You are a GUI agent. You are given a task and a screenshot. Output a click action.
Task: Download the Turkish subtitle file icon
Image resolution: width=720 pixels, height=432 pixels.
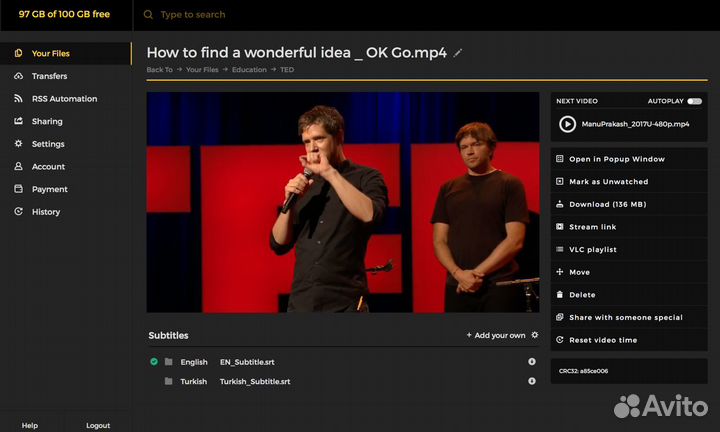(532, 381)
